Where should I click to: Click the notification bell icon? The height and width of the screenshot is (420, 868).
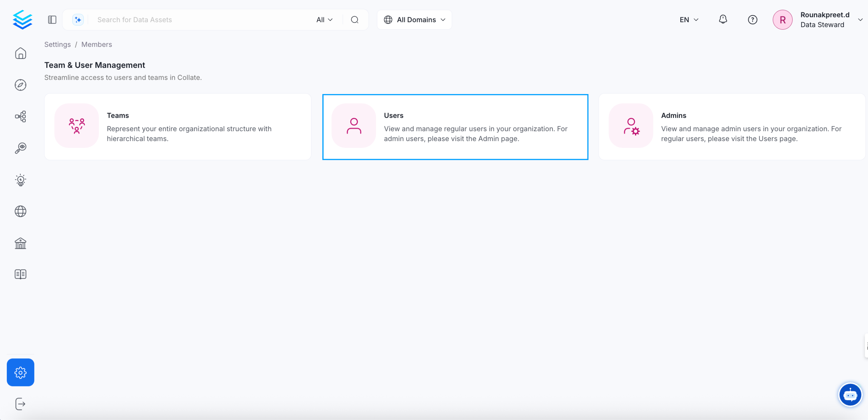pos(723,20)
